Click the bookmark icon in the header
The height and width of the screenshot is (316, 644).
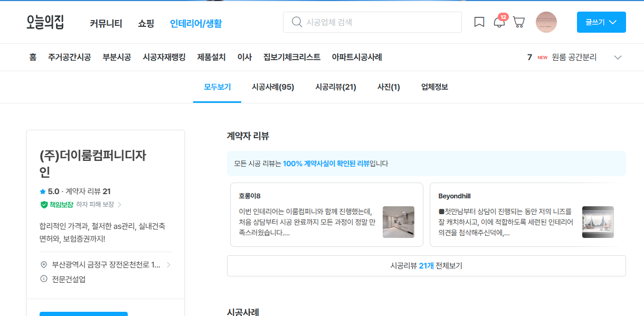pos(479,22)
